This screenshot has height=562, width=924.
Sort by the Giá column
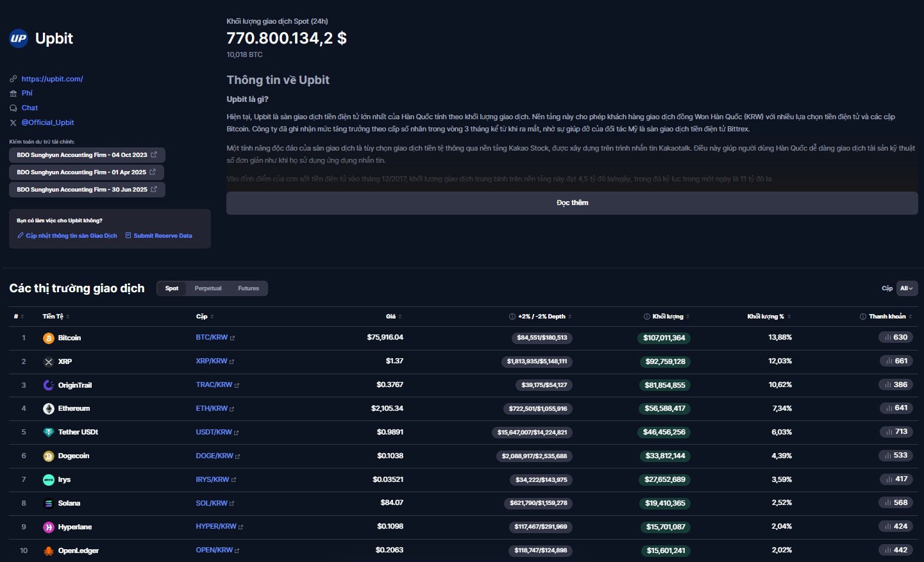(394, 317)
